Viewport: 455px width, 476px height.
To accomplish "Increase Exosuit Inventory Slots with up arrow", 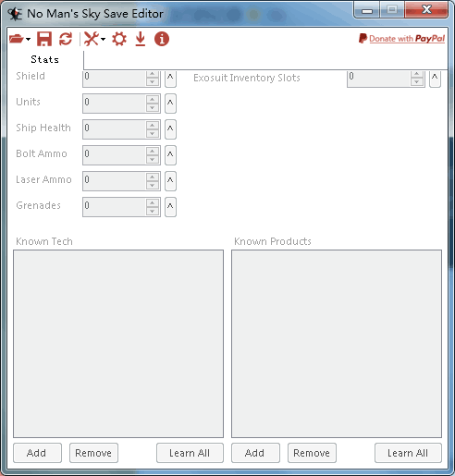I will 417,74.
